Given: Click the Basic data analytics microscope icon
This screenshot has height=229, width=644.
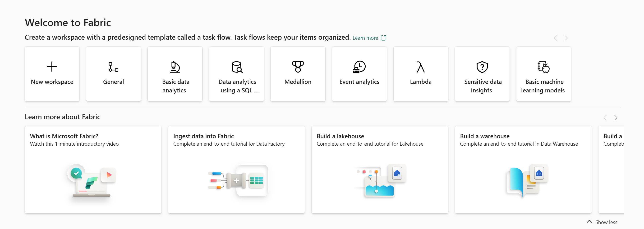Looking at the screenshot, I should click(175, 67).
